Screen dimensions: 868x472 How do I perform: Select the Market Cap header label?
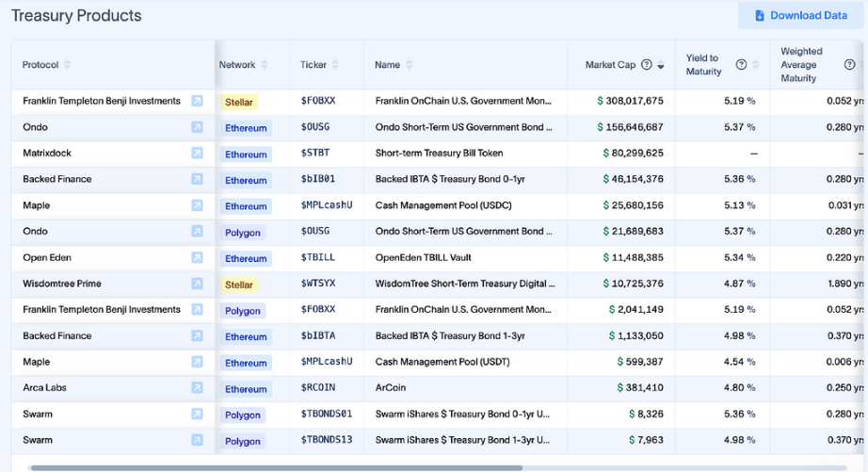pos(611,65)
